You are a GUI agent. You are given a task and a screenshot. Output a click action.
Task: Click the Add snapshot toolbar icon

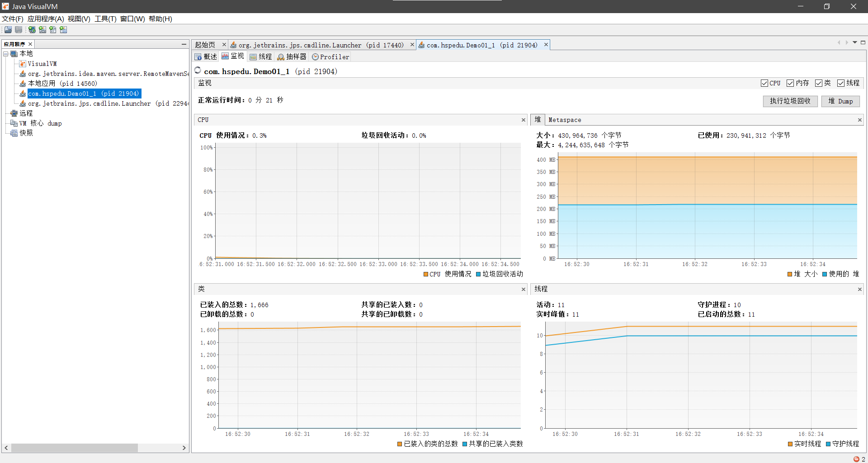coord(63,30)
